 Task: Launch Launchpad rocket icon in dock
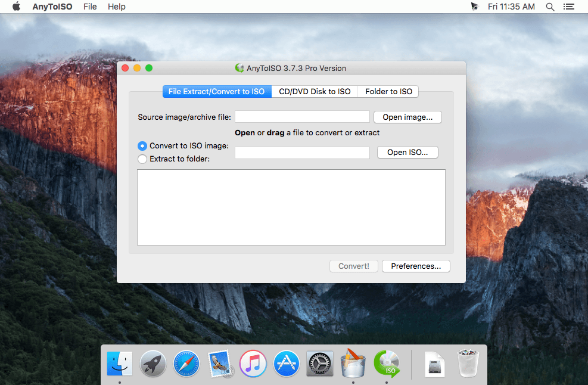[x=153, y=363]
